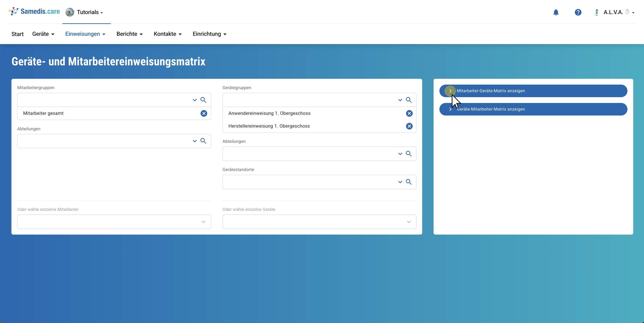Click the notification bell icon

(x=556, y=12)
